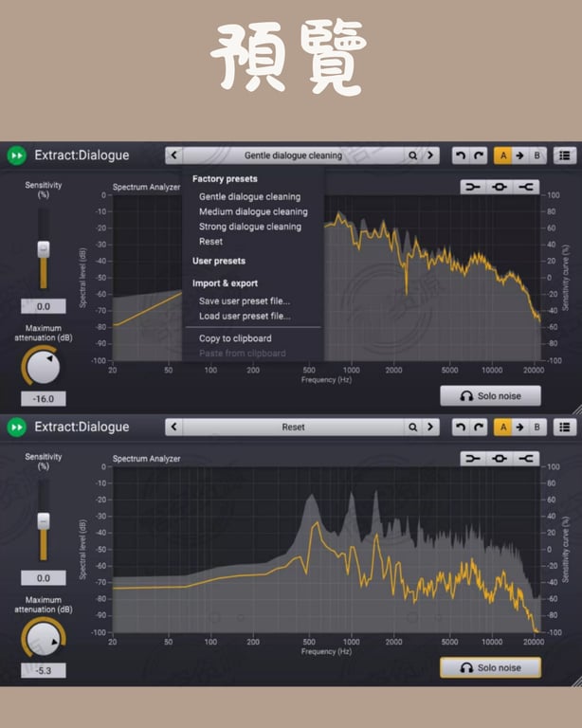
Task: Click attenuation value field showing -16.0
Action: click(44, 398)
